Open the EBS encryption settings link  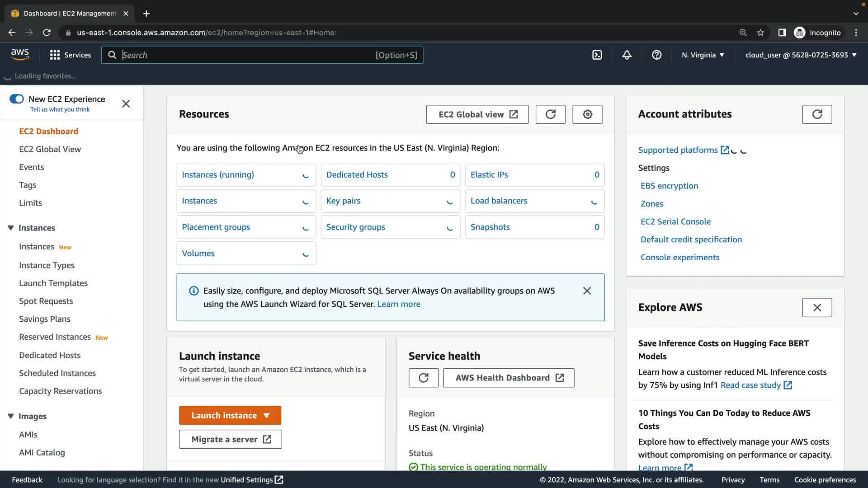coord(669,186)
